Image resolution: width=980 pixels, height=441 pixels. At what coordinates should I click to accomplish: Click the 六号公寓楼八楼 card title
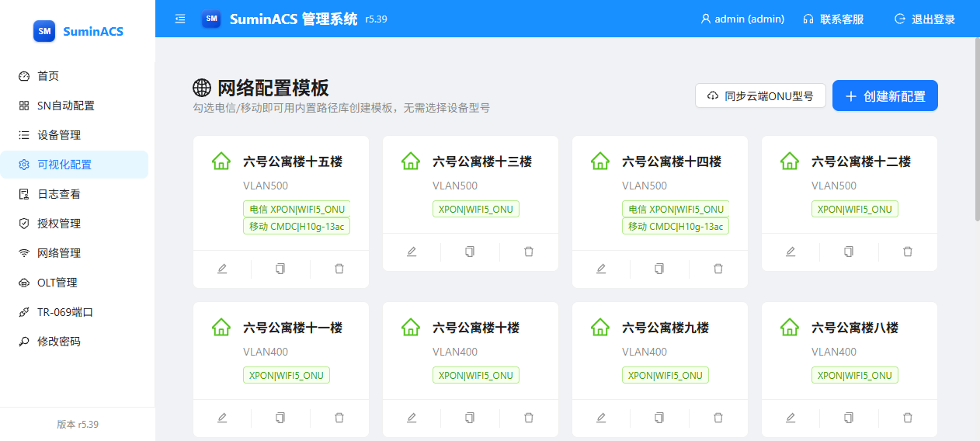click(855, 328)
